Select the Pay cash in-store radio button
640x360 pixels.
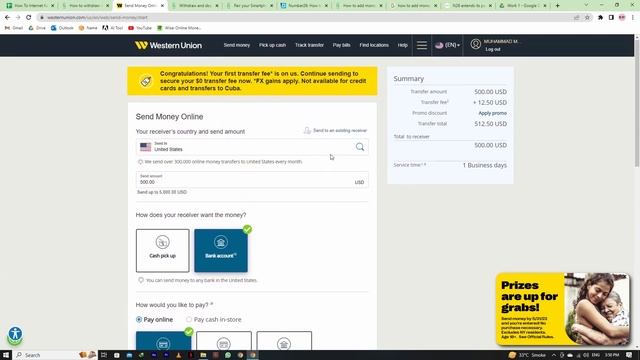click(x=189, y=320)
